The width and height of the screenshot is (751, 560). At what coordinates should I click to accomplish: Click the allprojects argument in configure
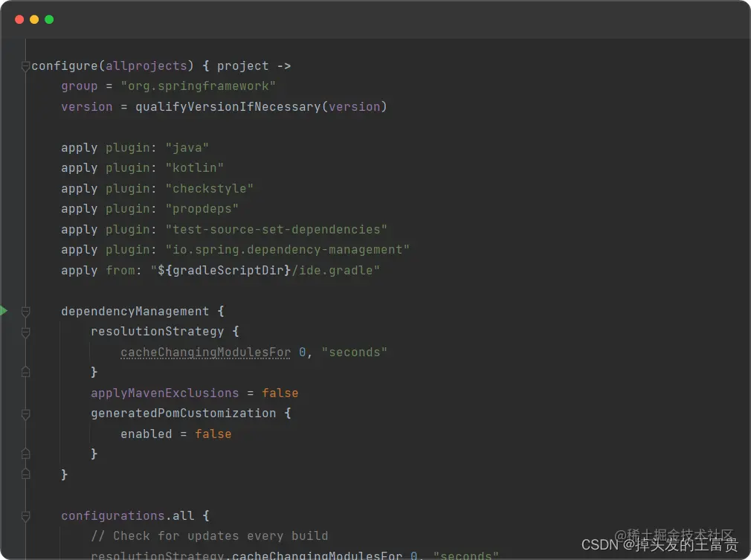click(146, 66)
